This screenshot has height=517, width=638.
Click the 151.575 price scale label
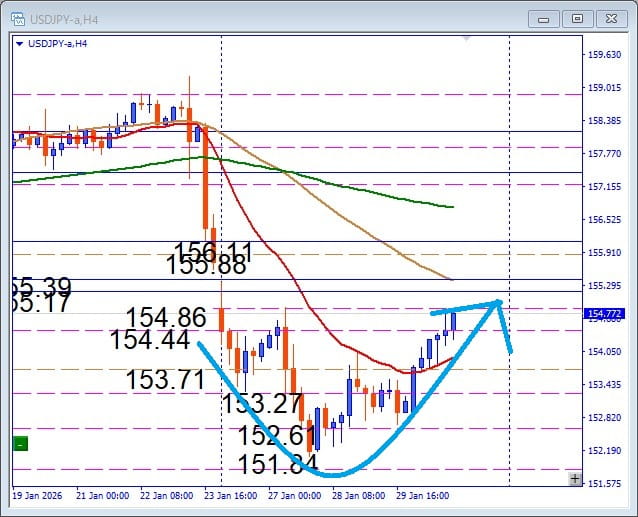point(605,483)
